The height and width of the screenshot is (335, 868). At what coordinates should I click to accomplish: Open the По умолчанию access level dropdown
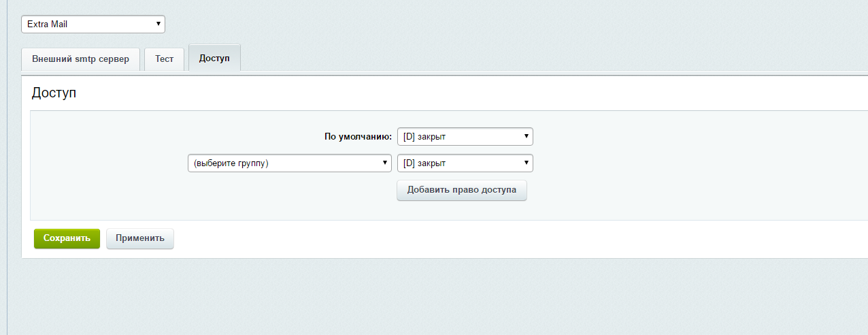(x=465, y=137)
